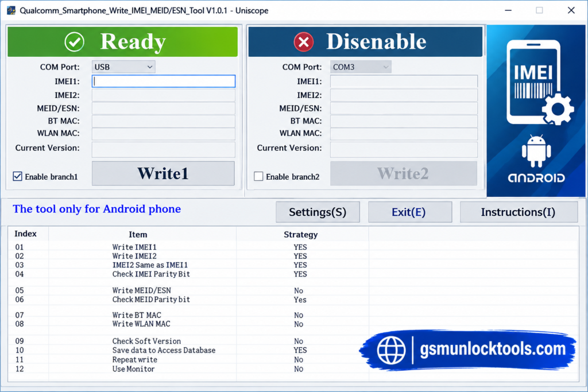Select the Check MEID Parity bit row
The image size is (588, 392).
pyautogui.click(x=293, y=300)
